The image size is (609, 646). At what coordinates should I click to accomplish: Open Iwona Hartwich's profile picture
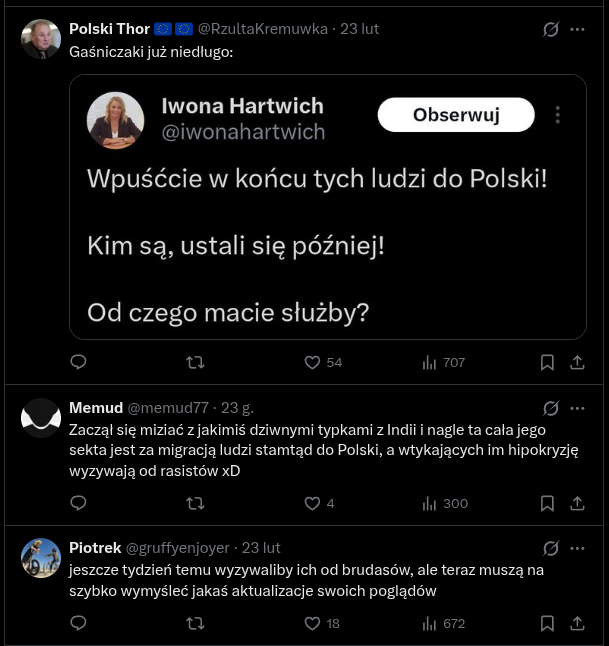coord(116,121)
